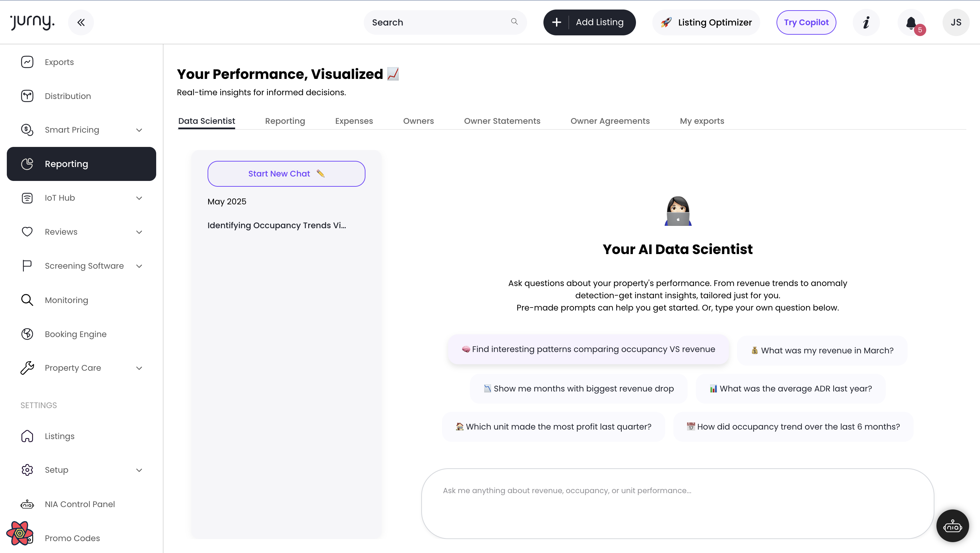Open the Identifying Occupancy Trends chat
The image size is (980, 553).
point(277,225)
